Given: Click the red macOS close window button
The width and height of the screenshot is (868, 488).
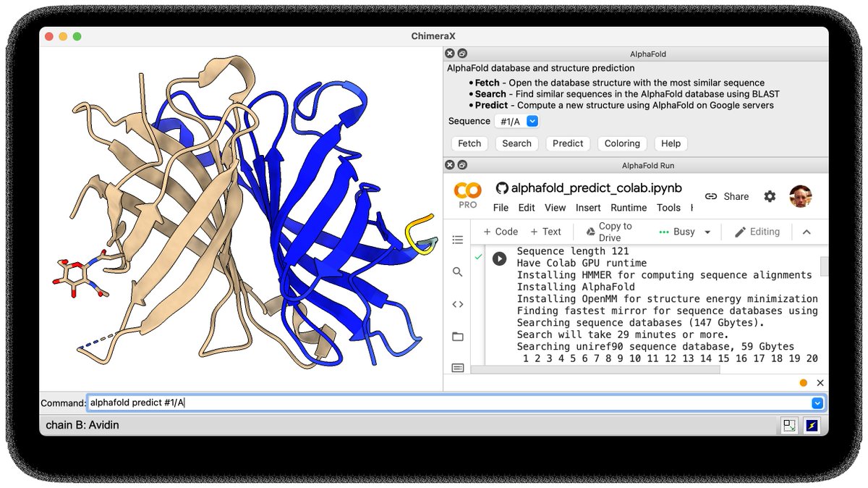Looking at the screenshot, I should coord(49,36).
